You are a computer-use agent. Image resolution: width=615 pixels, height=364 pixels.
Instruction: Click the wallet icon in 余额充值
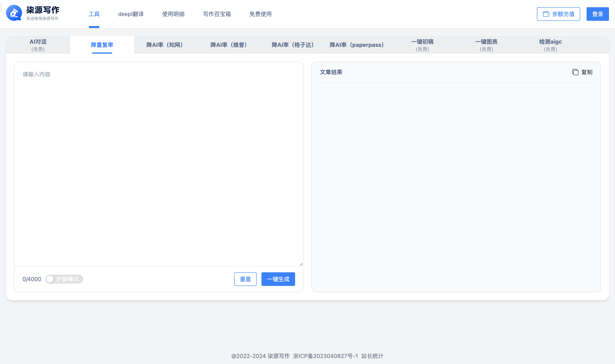tap(546, 14)
